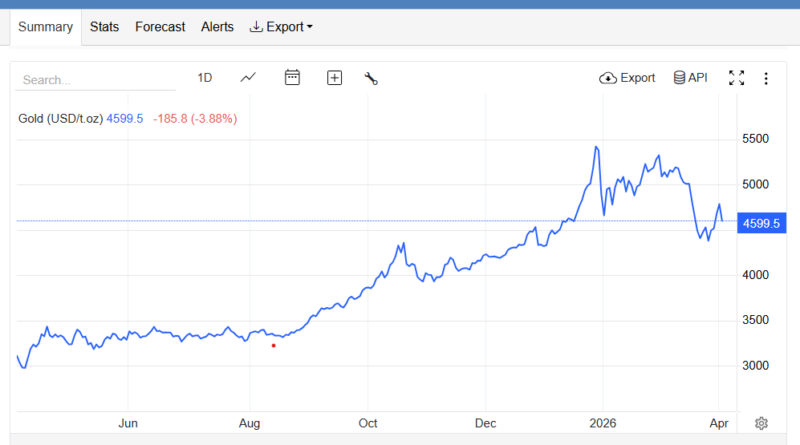Image resolution: width=800 pixels, height=445 pixels.
Task: Open chart settings gear at bottom right
Action: click(x=761, y=423)
